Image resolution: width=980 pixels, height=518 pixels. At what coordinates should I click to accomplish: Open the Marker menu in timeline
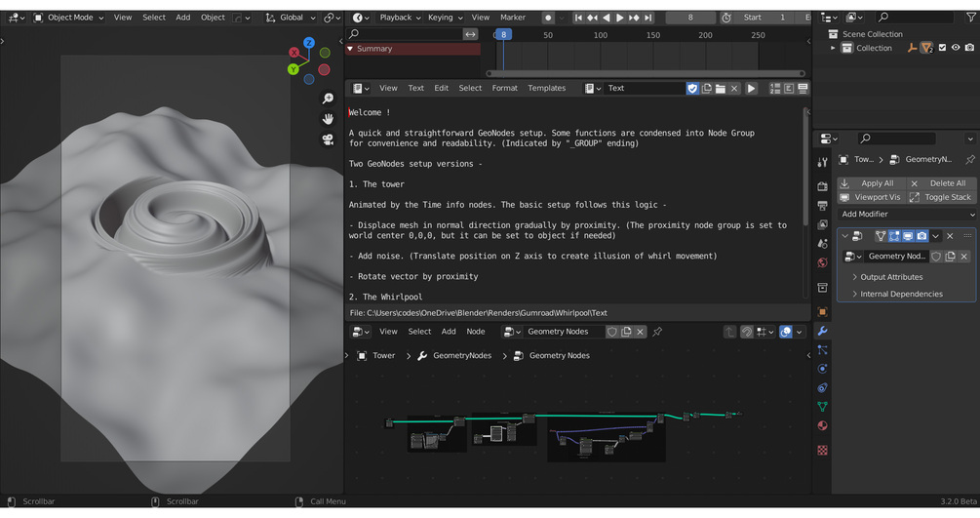coord(513,18)
